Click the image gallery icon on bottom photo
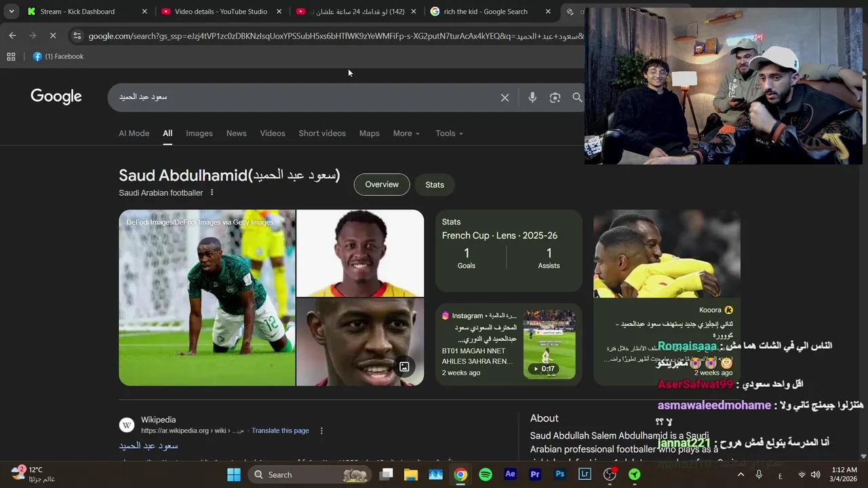This screenshot has width=868, height=488. (x=404, y=367)
